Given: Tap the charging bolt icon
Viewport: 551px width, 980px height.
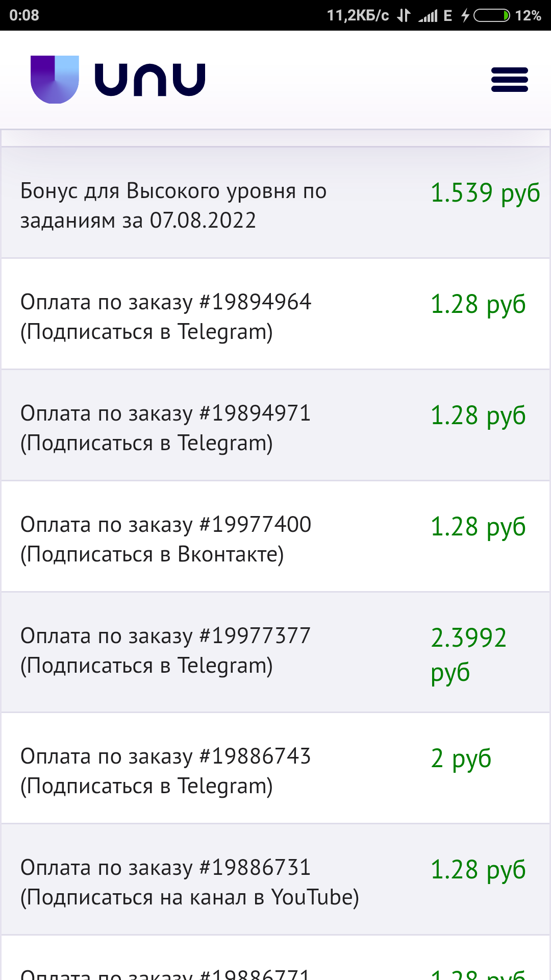Looking at the screenshot, I should pos(465,15).
